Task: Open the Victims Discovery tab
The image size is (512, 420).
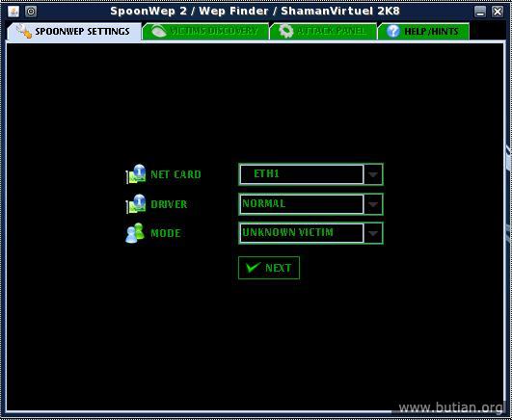Action: coord(205,32)
